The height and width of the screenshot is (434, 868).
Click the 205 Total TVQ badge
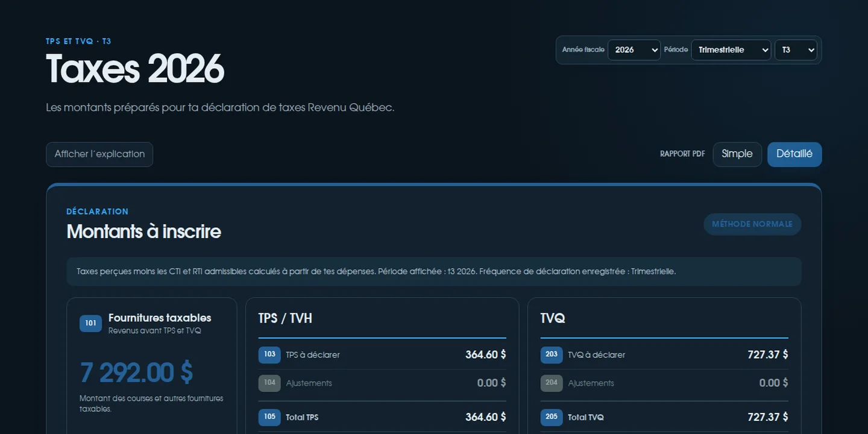pos(552,417)
